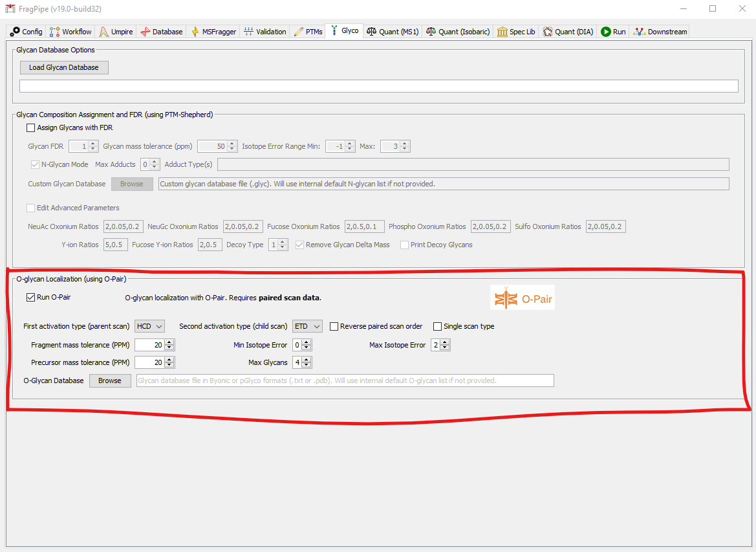Click the Fragment mass tolerance value field
The width and height of the screenshot is (756, 552).
150,345
